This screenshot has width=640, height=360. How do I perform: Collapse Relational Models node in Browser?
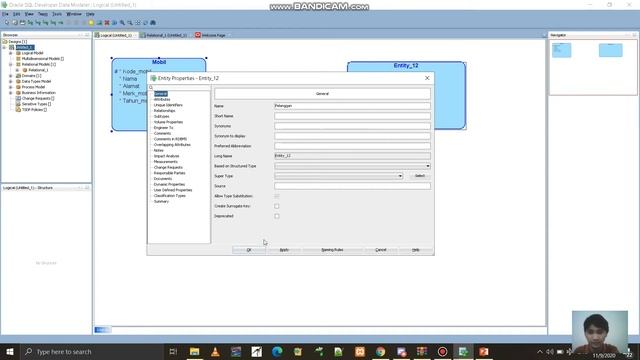[x=11, y=64]
